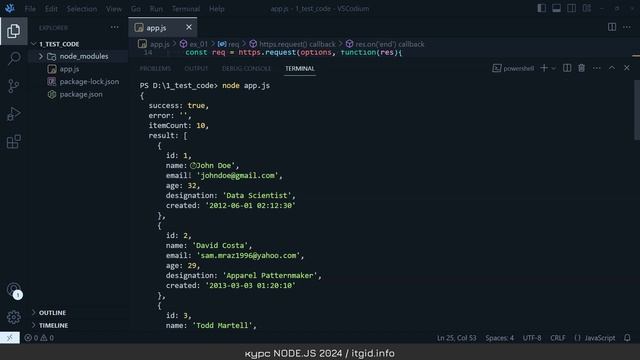Open customize layout icon

point(587,8)
